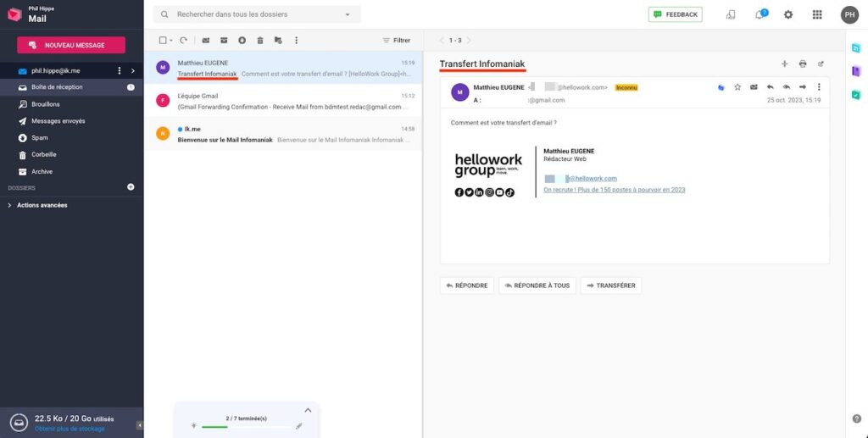Open more options in email header
The image size is (868, 438).
[819, 86]
